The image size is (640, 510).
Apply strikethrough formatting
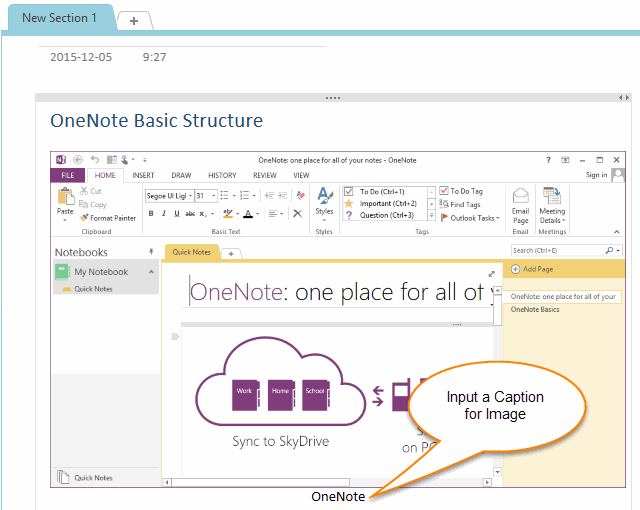coord(190,213)
